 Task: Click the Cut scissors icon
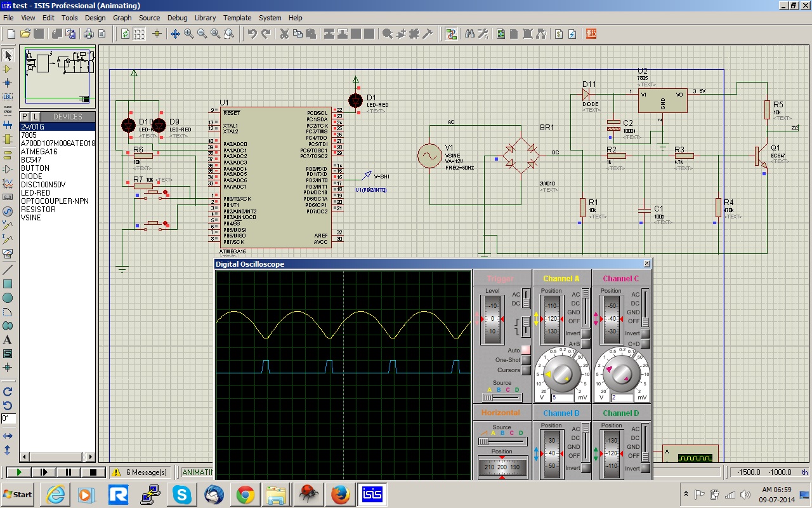coord(284,34)
